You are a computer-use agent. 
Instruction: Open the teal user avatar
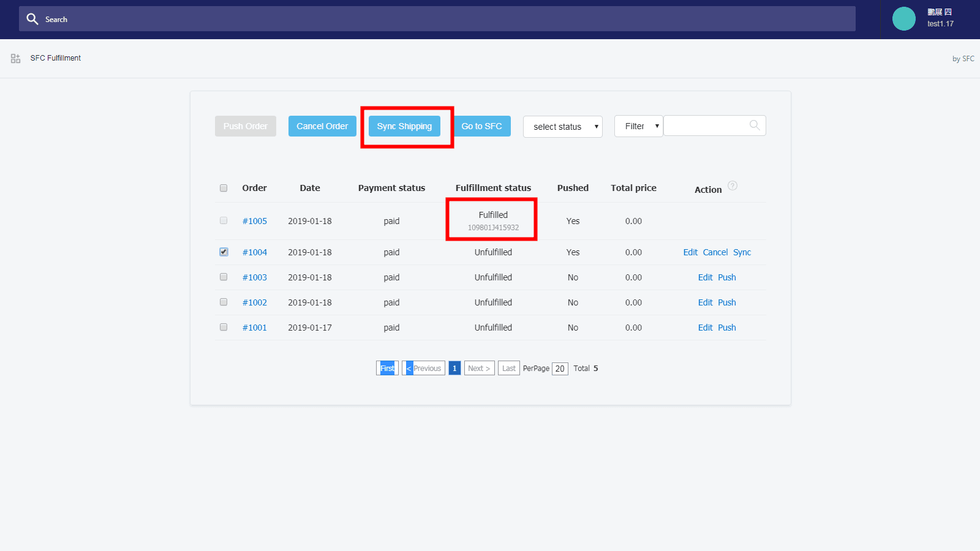point(903,18)
